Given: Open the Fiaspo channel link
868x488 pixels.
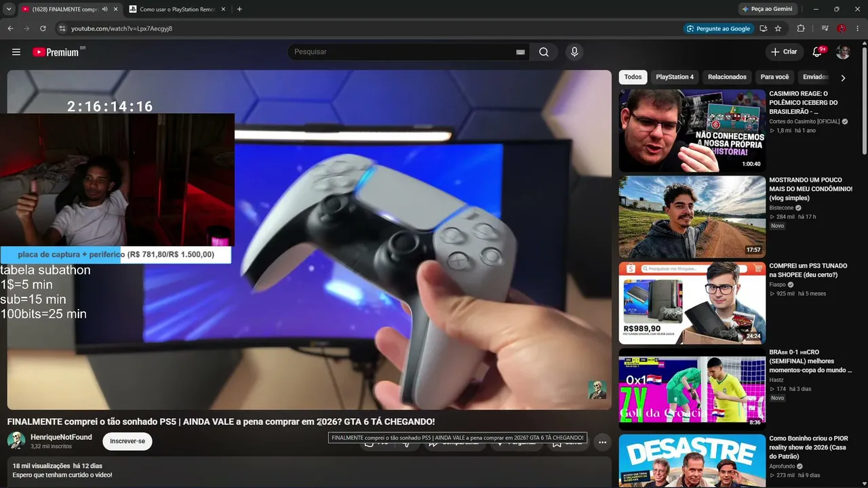Looking at the screenshot, I should pos(777,285).
